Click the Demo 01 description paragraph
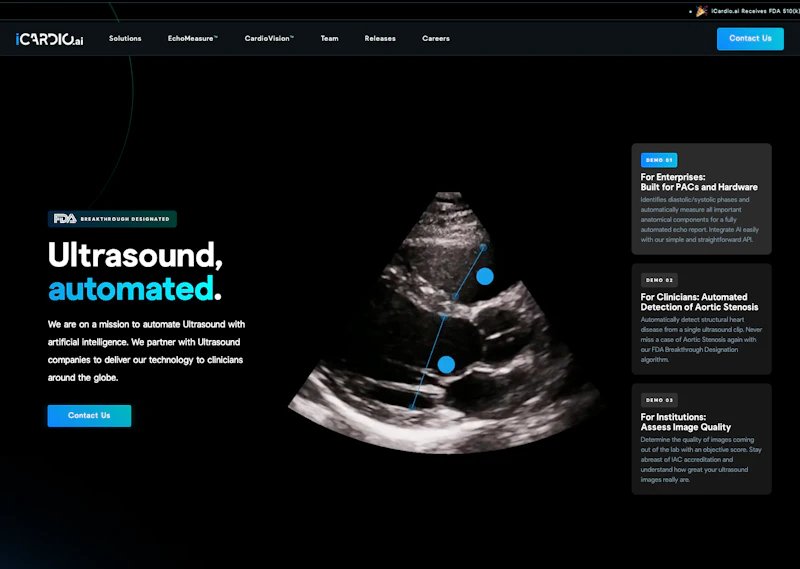800x569 pixels. point(699,219)
